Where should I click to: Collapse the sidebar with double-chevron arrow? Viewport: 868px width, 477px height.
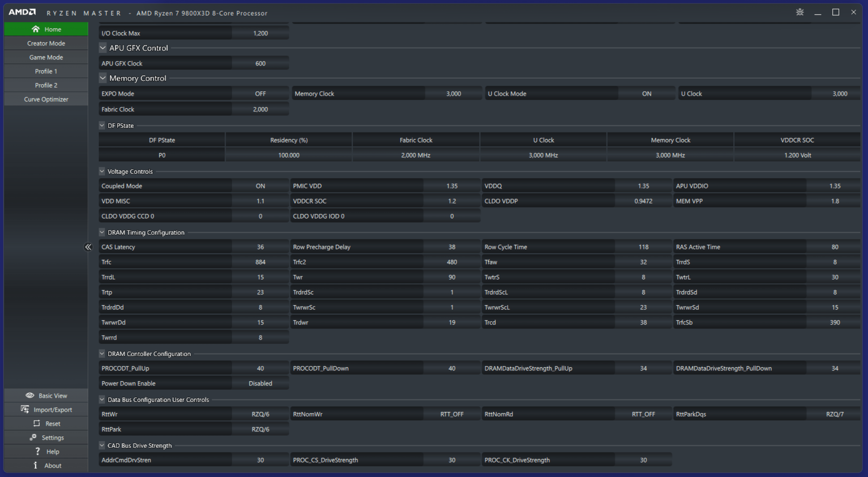pyautogui.click(x=88, y=247)
